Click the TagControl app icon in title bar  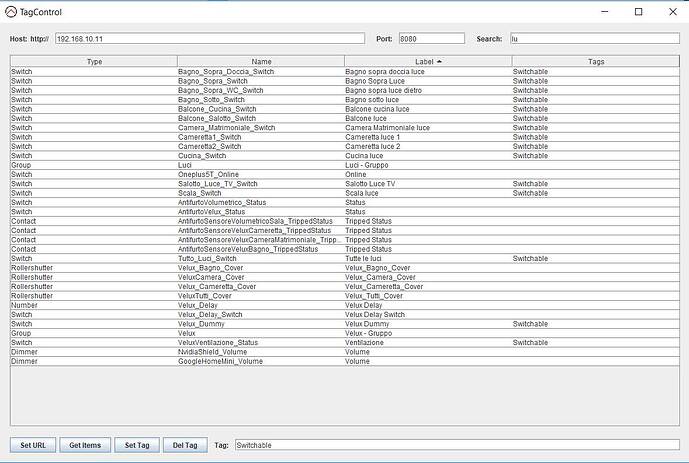pyautogui.click(x=11, y=12)
